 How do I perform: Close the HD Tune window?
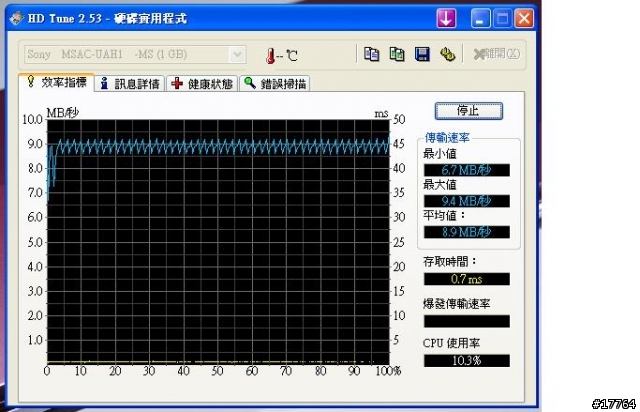point(524,18)
